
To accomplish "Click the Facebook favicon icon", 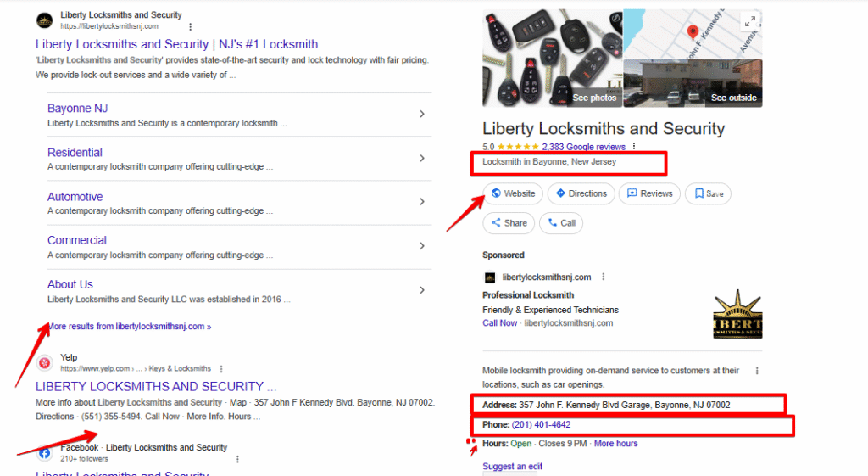I will [x=44, y=453].
